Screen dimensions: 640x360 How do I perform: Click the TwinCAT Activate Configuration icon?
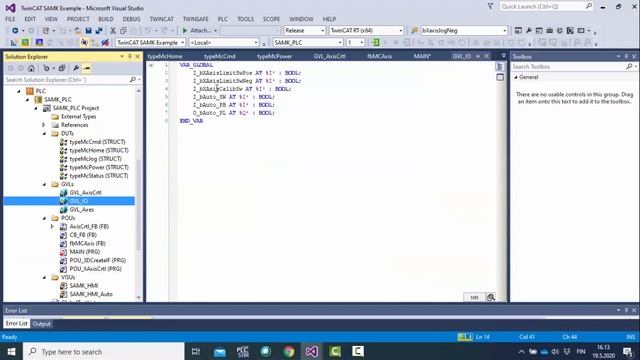tap(14, 42)
